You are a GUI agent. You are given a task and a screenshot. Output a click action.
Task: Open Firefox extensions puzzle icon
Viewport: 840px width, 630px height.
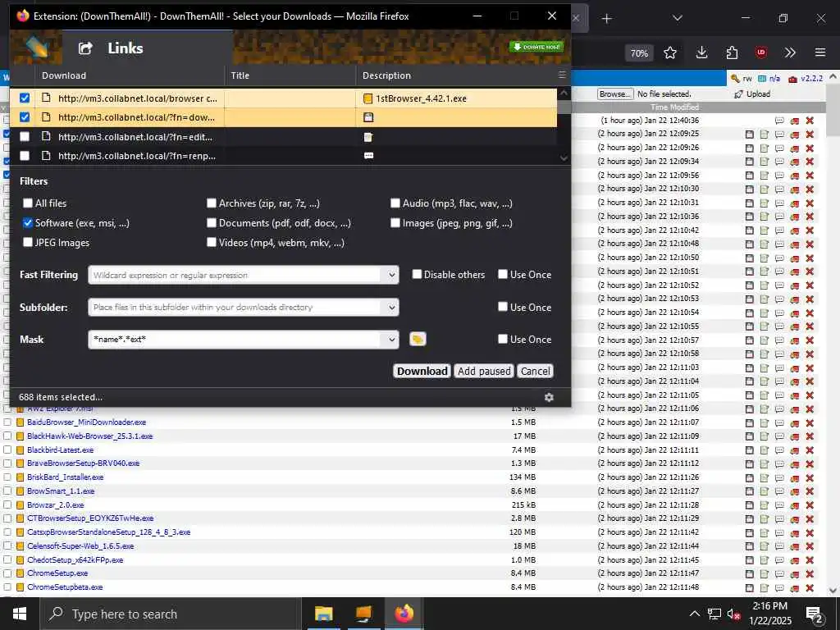pyautogui.click(x=732, y=52)
